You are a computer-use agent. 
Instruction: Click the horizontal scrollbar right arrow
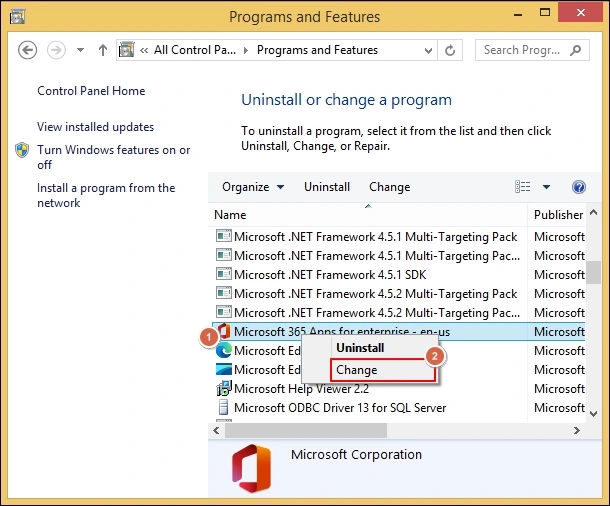577,430
